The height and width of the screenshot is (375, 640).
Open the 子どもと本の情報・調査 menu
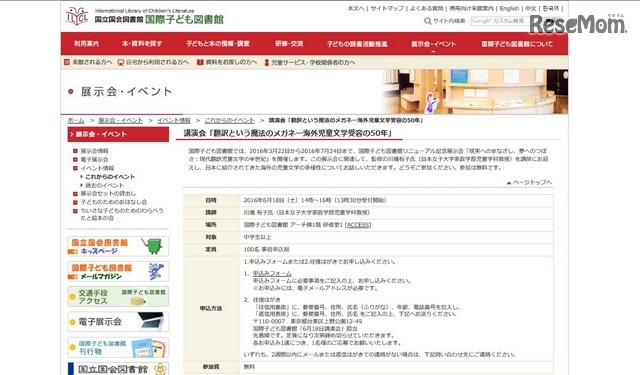point(218,44)
